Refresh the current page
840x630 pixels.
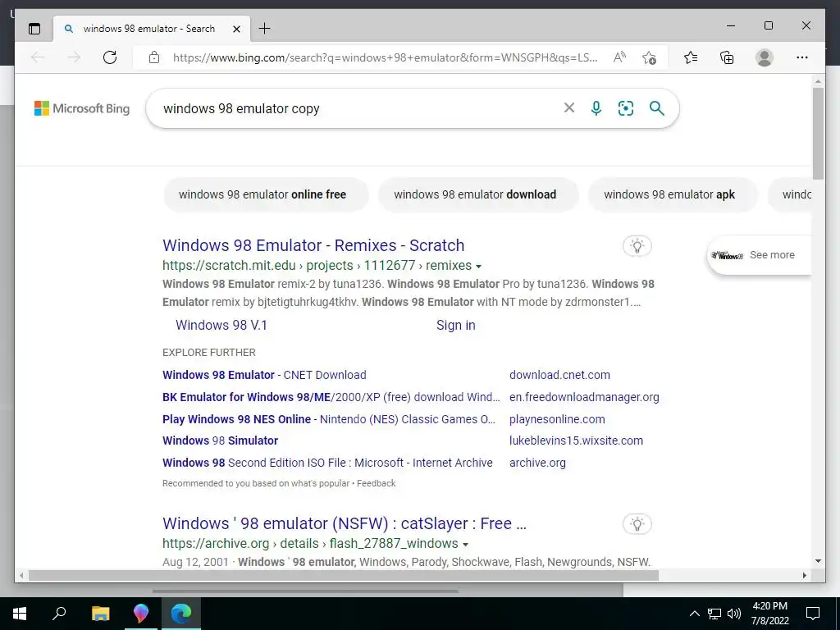(x=110, y=57)
